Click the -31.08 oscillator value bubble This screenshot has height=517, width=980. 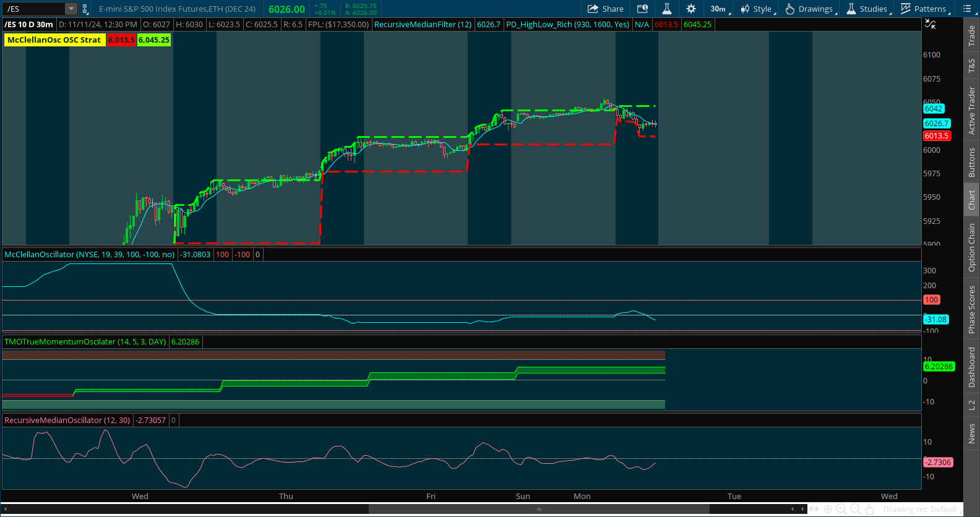point(935,320)
